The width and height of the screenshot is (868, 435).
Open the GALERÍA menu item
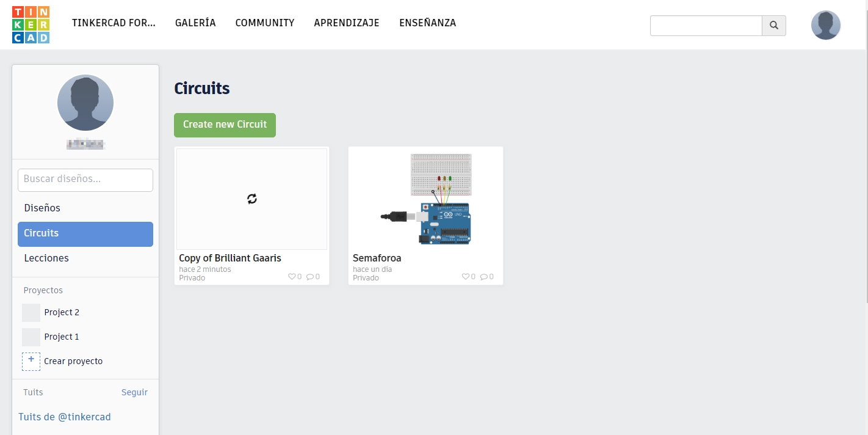195,23
